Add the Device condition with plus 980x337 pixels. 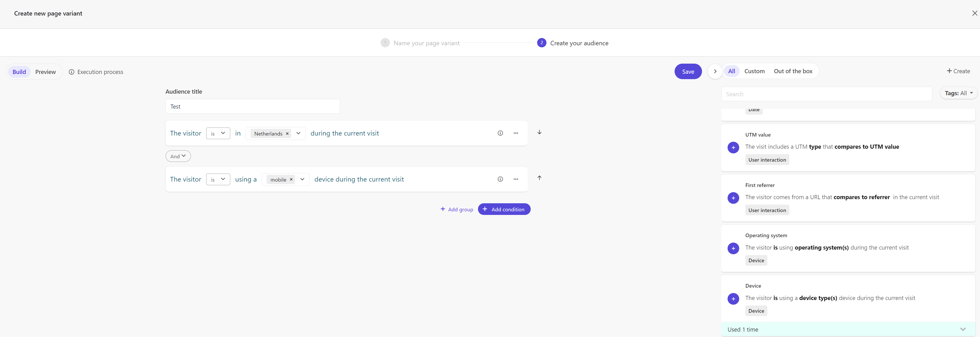[x=733, y=298]
